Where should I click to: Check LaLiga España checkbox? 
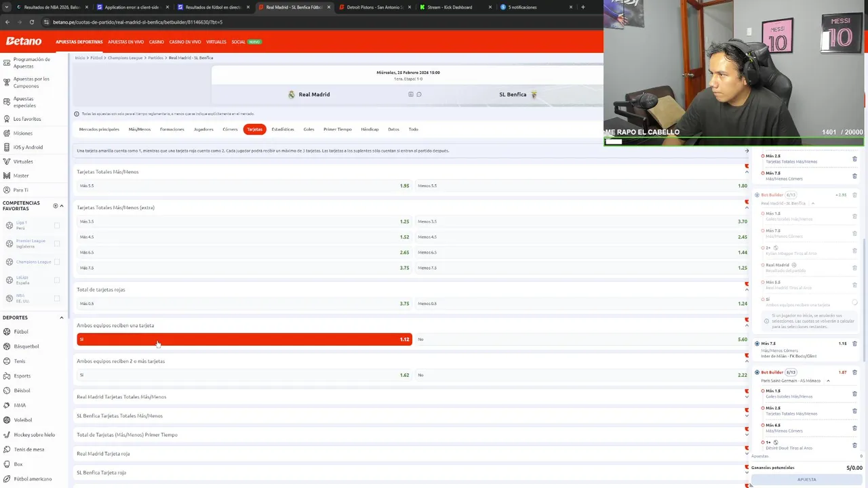click(57, 280)
